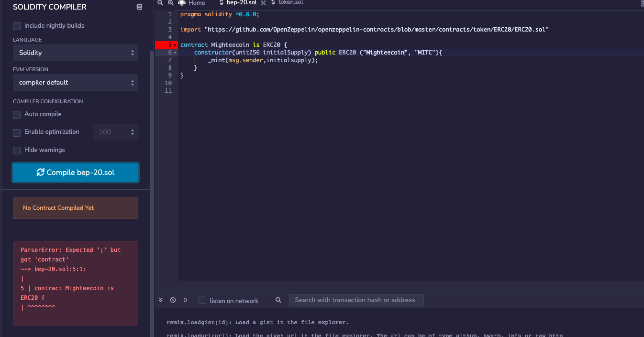Select the bep-20.sol editor tab
This screenshot has height=337, width=644.
[242, 3]
